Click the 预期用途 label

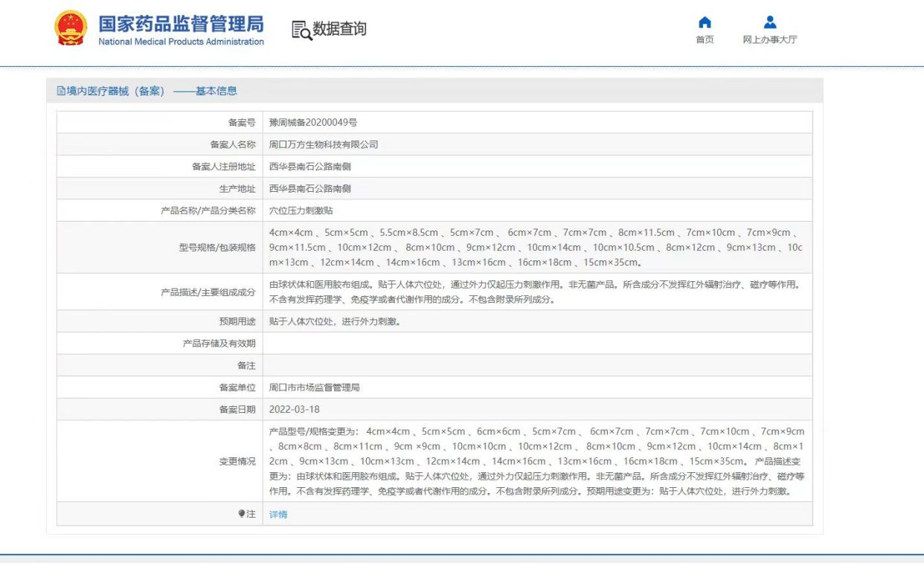237,321
